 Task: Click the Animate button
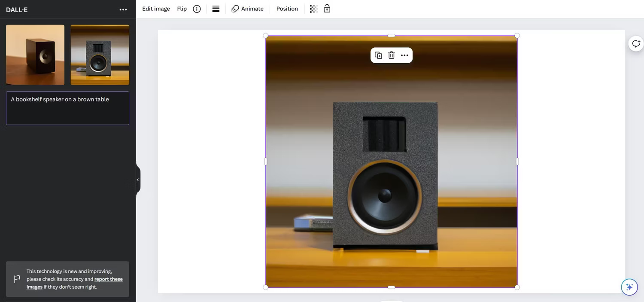248,9
